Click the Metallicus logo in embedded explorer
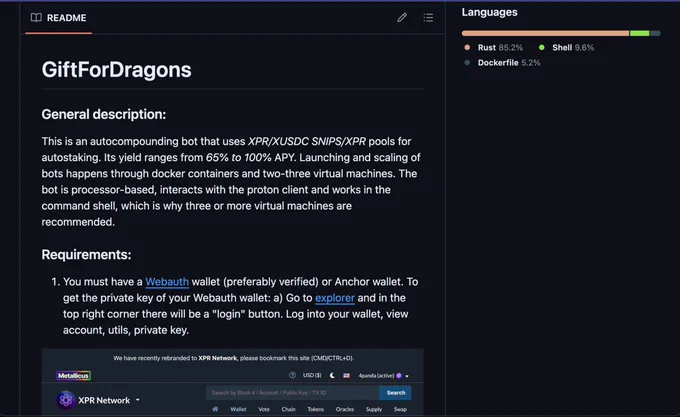Image resolution: width=680 pixels, height=417 pixels. [x=73, y=375]
